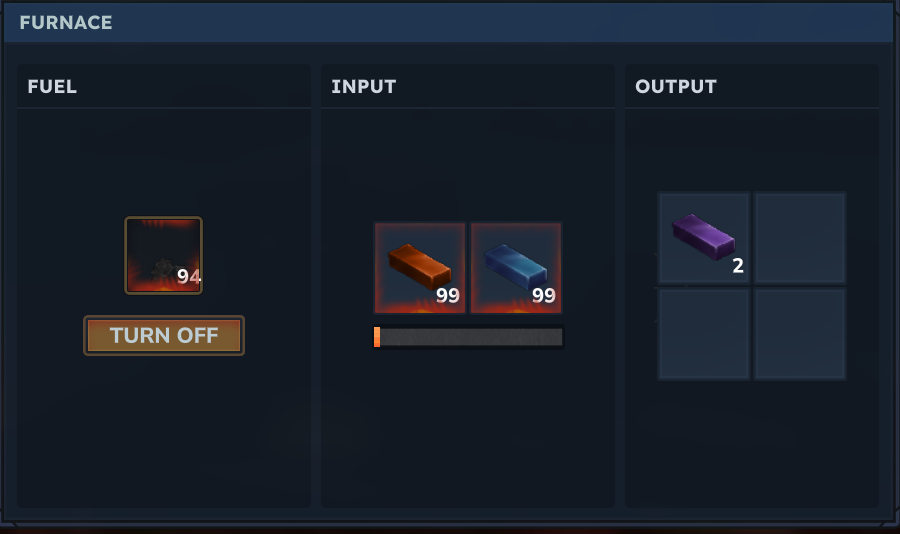Turn off the furnace
This screenshot has width=900, height=534.
coord(164,335)
